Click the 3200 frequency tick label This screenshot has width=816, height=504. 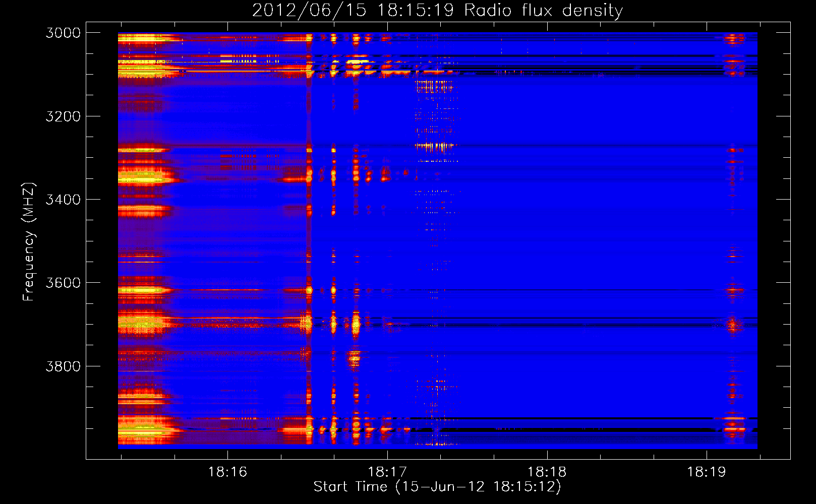click(63, 116)
